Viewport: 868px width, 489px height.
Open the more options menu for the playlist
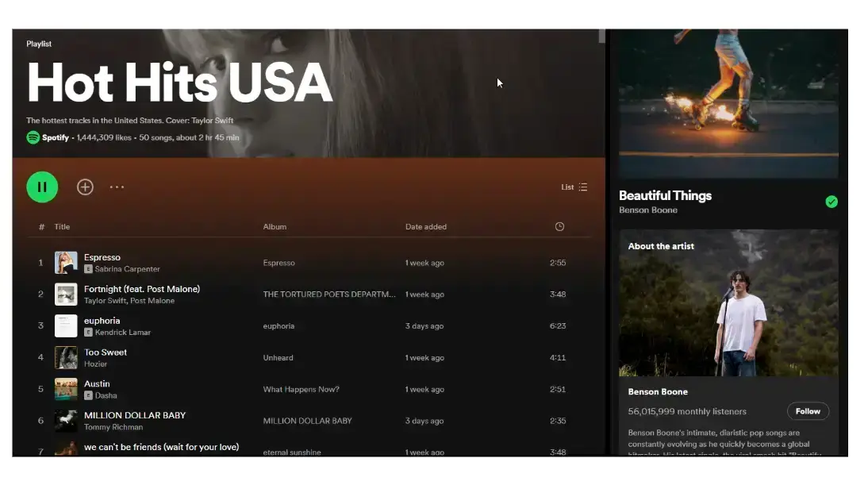117,187
